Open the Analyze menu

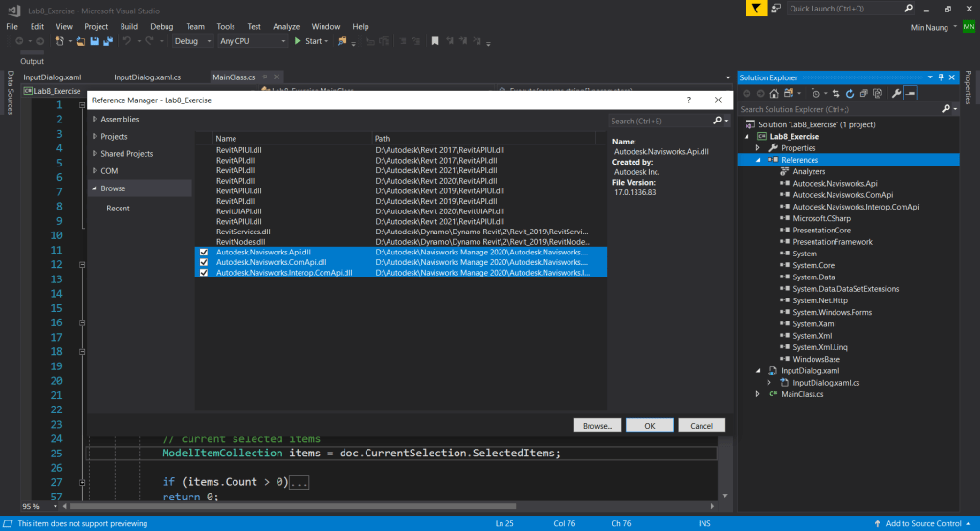286,26
